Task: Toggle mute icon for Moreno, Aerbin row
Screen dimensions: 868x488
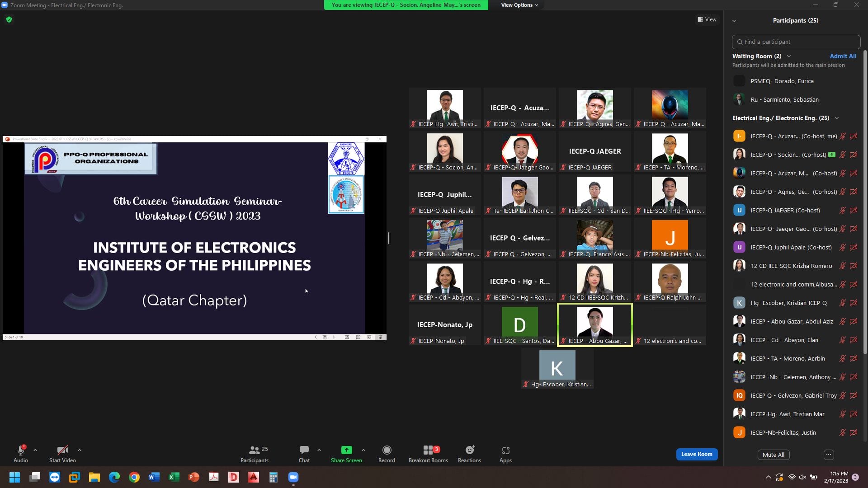Action: point(843,358)
